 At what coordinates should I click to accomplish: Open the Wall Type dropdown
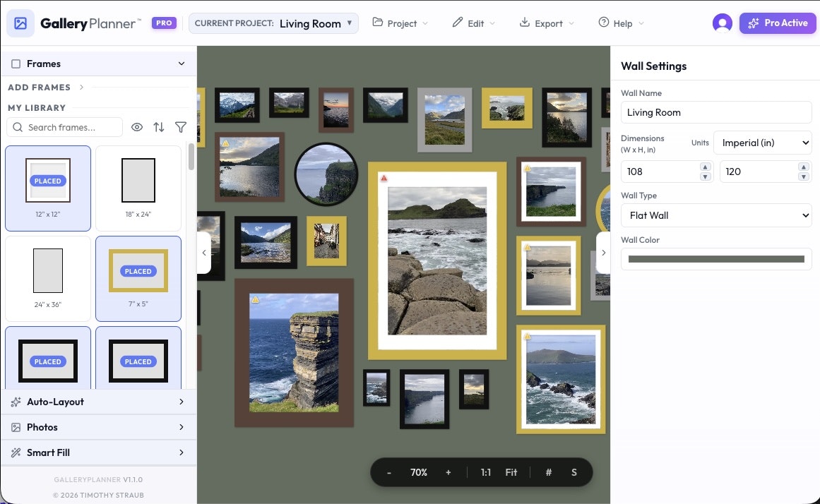coord(715,215)
